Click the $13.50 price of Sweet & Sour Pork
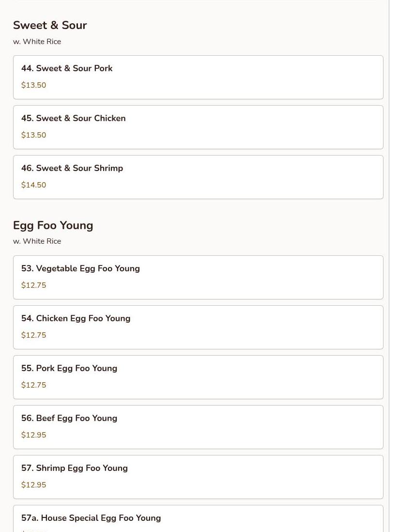The height and width of the screenshot is (532, 399). [33, 85]
